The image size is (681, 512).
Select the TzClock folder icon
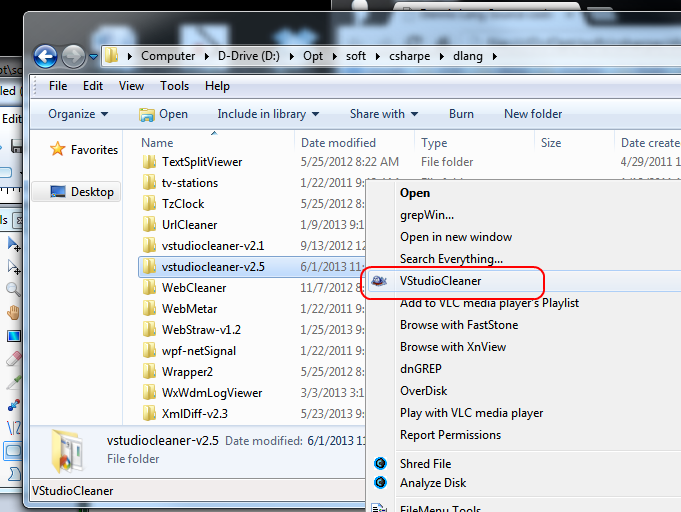[149, 204]
